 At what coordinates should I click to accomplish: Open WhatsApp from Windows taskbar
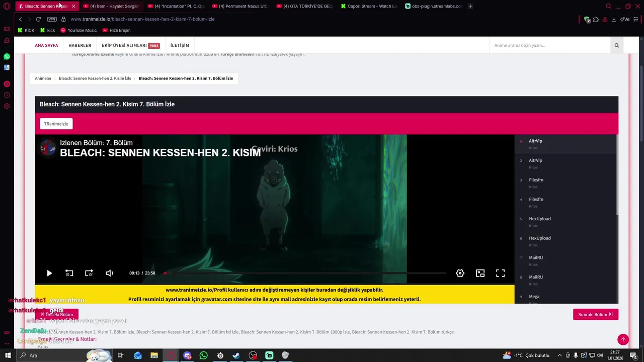[x=203, y=355]
